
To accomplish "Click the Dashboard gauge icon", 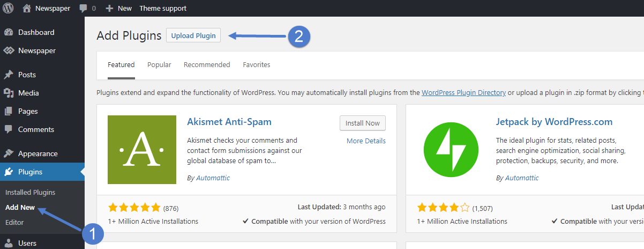I will (9, 32).
